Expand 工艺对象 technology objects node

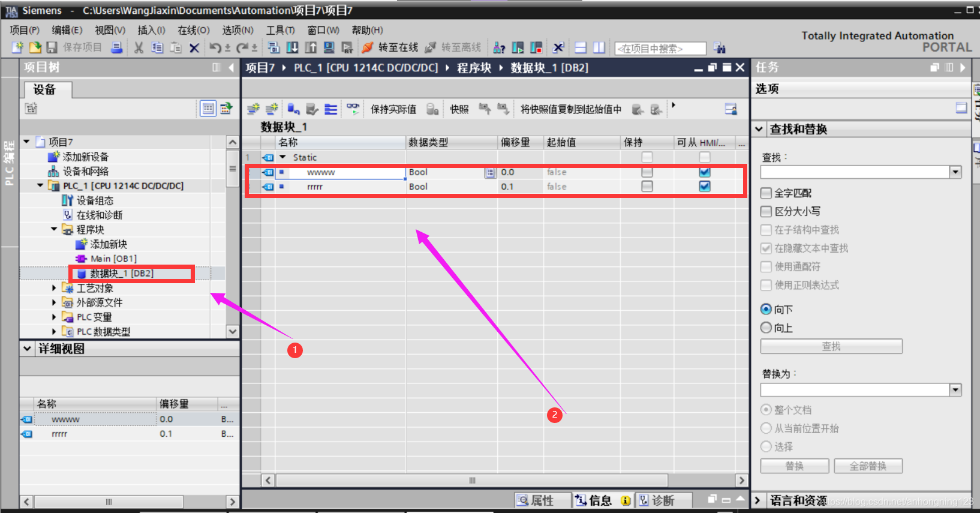coord(54,288)
